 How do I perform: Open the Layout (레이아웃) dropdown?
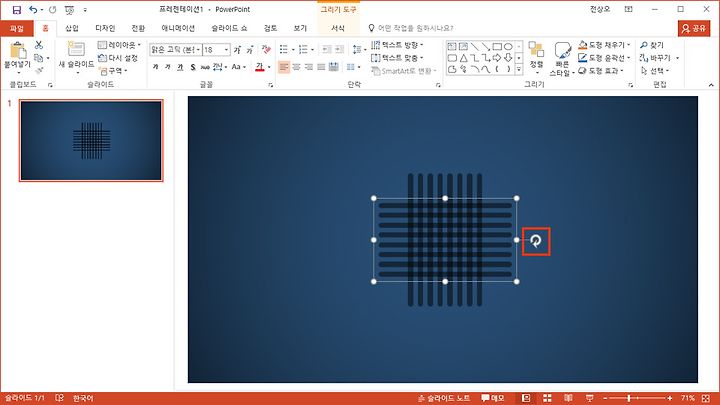click(119, 45)
